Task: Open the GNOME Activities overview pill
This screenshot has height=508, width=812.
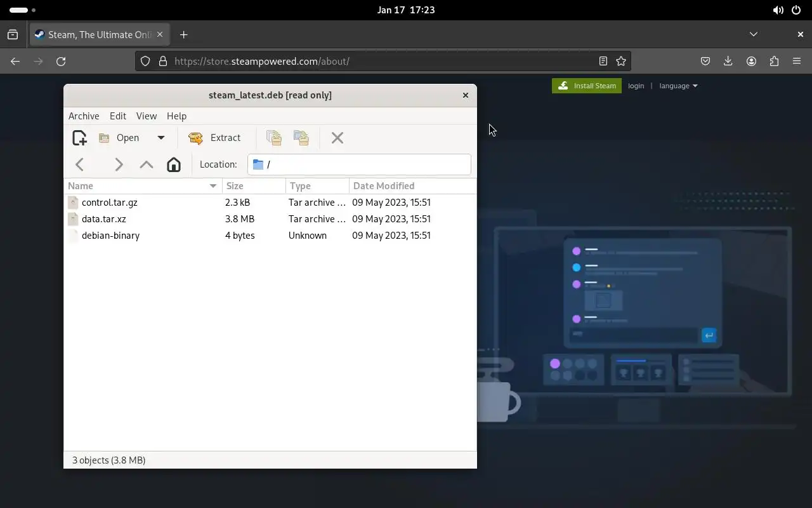Action: pyautogui.click(x=22, y=10)
